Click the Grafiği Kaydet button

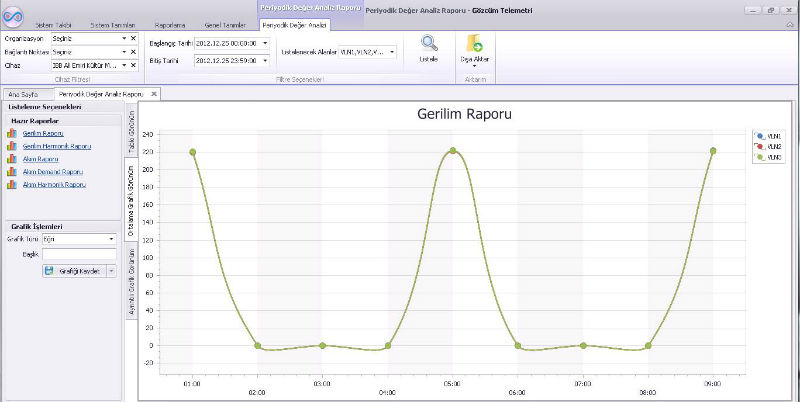[74, 270]
